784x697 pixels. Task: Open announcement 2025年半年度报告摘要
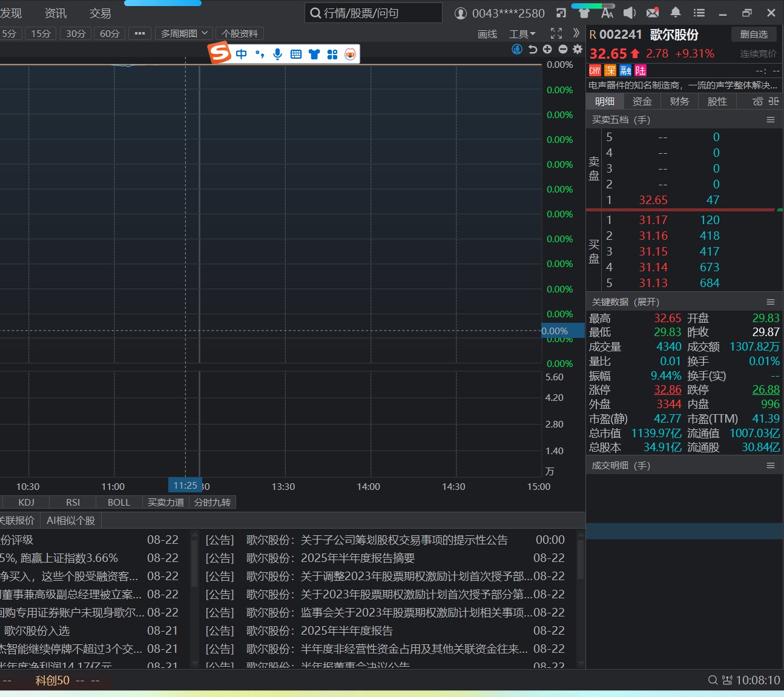(x=358, y=558)
